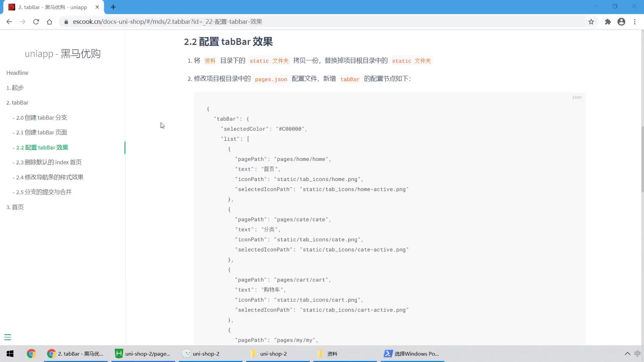This screenshot has width=644, height=362.
Task: Click the '资料' inline code text
Action: pyautogui.click(x=210, y=61)
